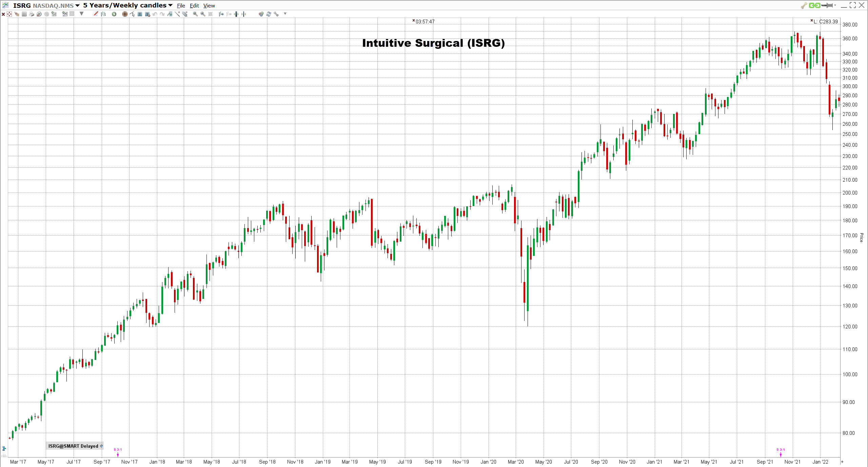Expand the toolbar overflow small arrow
The image size is (868, 467).
(285, 14)
